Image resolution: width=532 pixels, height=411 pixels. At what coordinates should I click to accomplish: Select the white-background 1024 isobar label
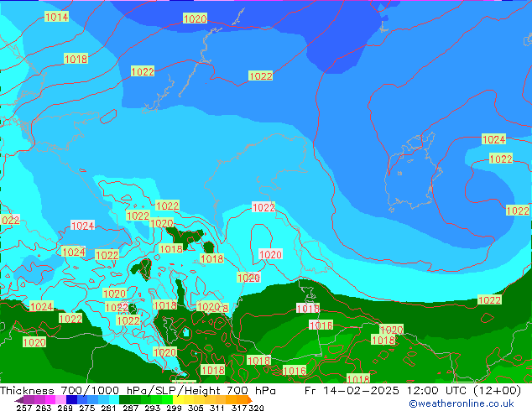[82, 226]
